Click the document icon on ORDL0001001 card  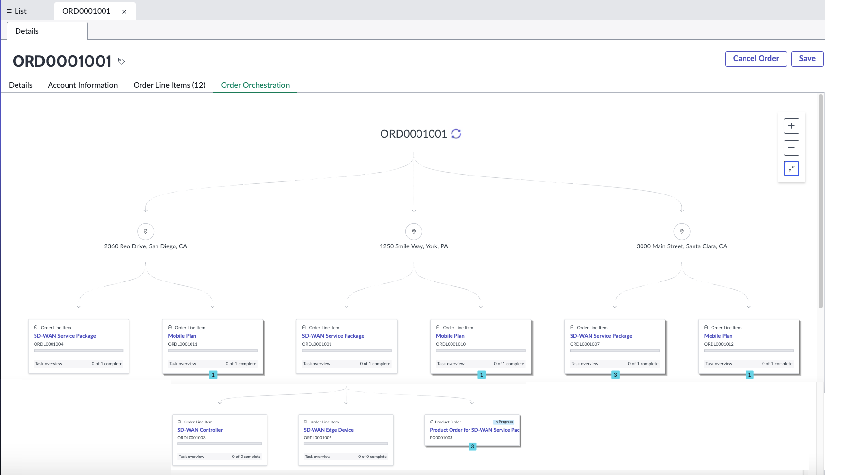pyautogui.click(x=304, y=327)
